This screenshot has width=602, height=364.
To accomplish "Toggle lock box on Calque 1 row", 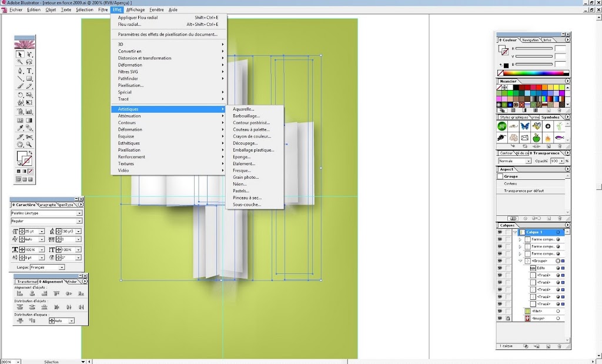I will pyautogui.click(x=508, y=232).
